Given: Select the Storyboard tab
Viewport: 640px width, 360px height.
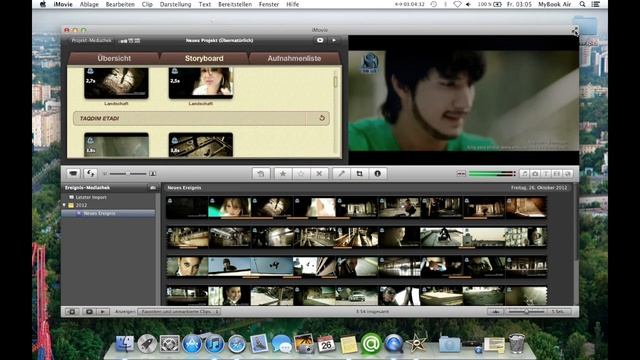Looking at the screenshot, I should [204, 58].
